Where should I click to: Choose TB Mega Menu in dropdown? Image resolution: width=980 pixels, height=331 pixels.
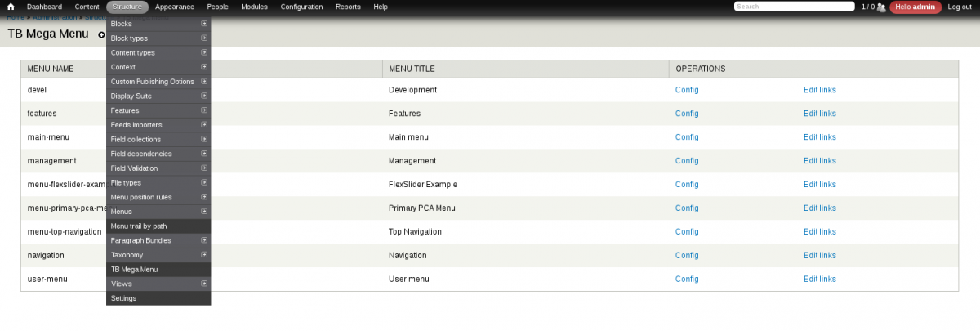(x=158, y=270)
